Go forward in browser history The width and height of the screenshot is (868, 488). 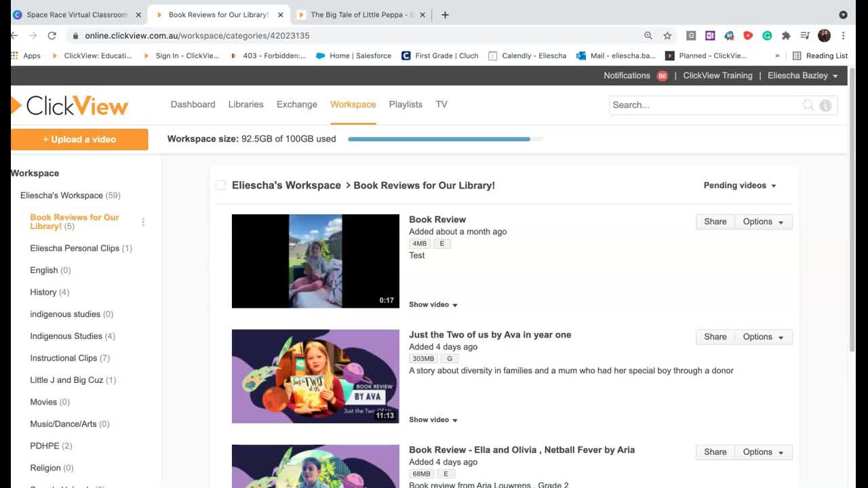(33, 35)
